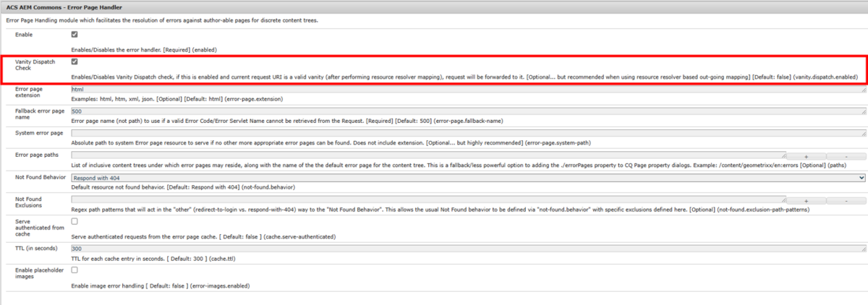Focus the System error page field
The image size is (868, 305).
click(468, 134)
